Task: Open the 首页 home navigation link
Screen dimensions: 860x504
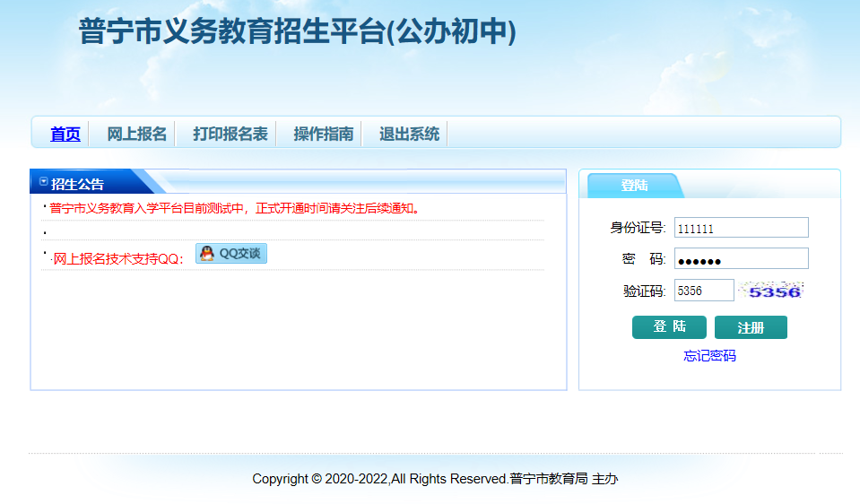Action: coord(65,135)
